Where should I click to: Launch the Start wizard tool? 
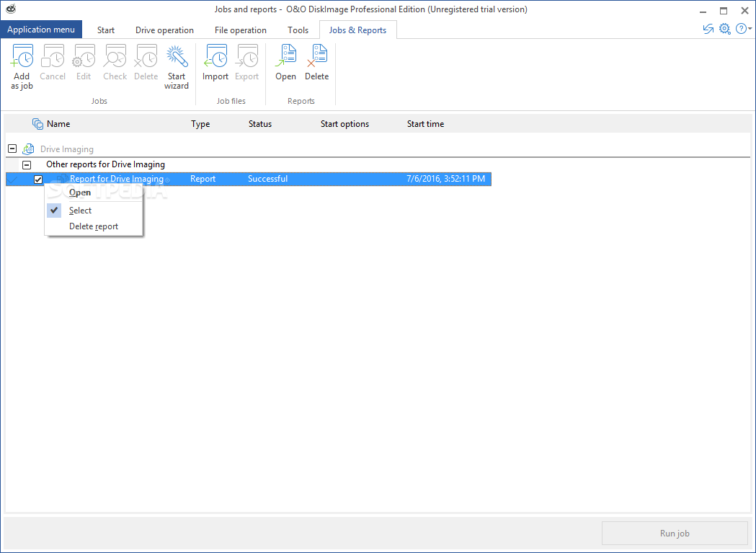pos(177,66)
